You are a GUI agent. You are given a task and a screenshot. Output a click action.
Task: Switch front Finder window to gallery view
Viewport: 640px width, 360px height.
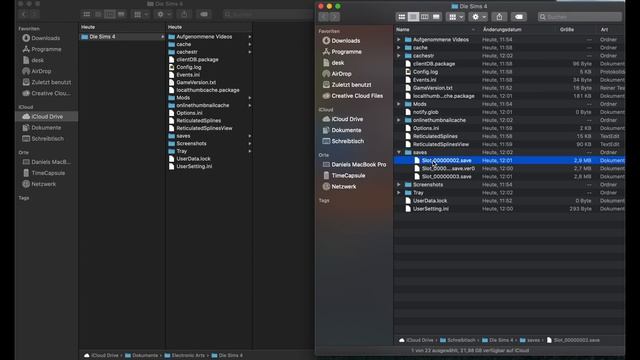(436, 17)
